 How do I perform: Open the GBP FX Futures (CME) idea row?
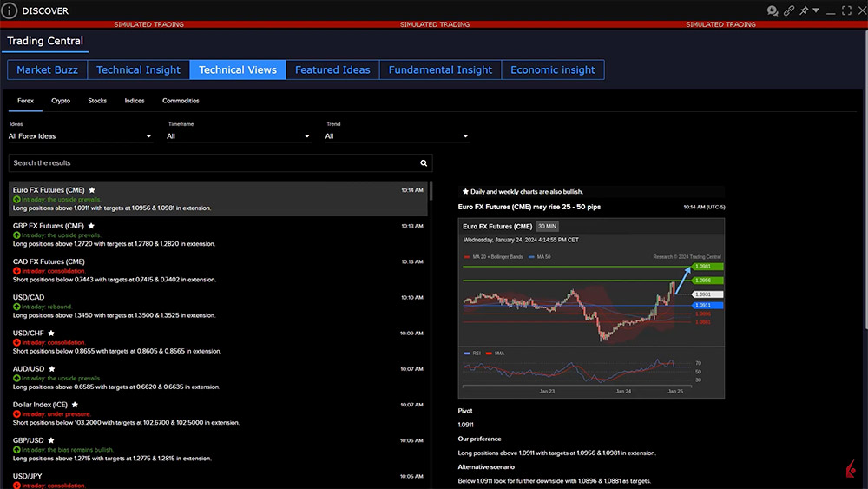point(218,235)
